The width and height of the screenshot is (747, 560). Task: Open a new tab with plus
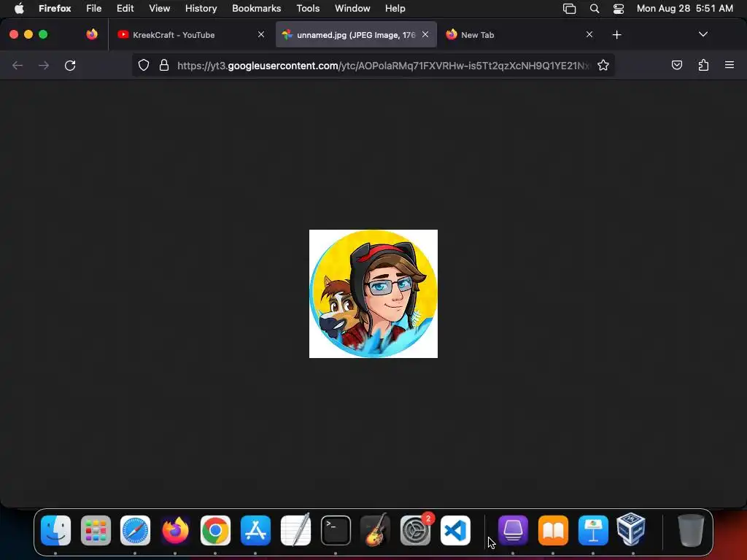[x=617, y=35]
